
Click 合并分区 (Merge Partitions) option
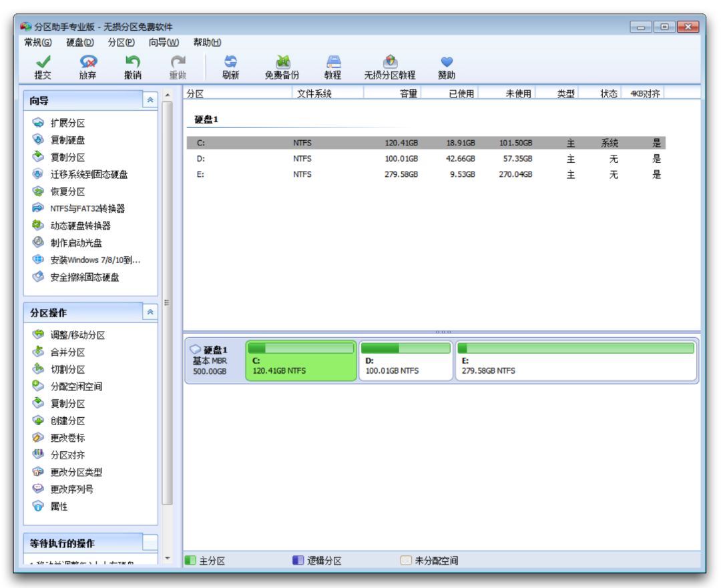click(67, 352)
